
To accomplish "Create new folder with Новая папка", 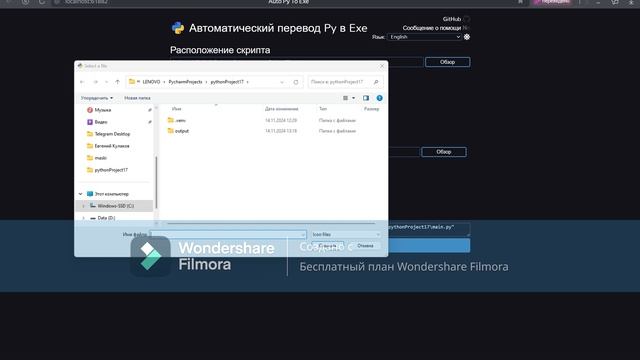I will pyautogui.click(x=137, y=98).
